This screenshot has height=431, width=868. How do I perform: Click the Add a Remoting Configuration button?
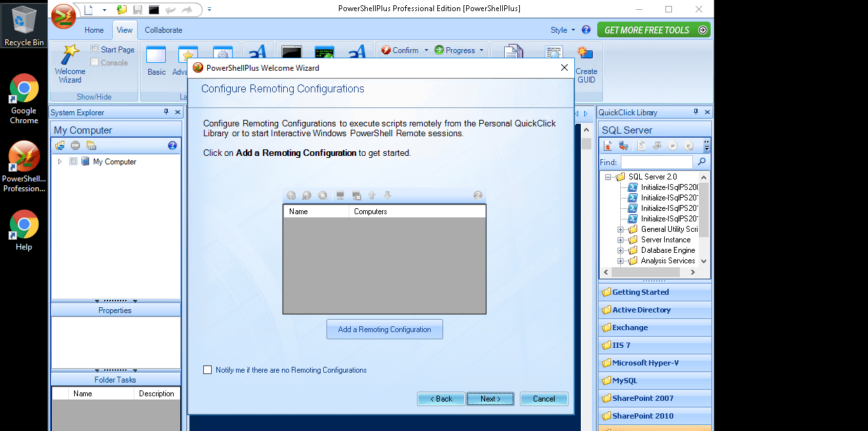click(385, 329)
